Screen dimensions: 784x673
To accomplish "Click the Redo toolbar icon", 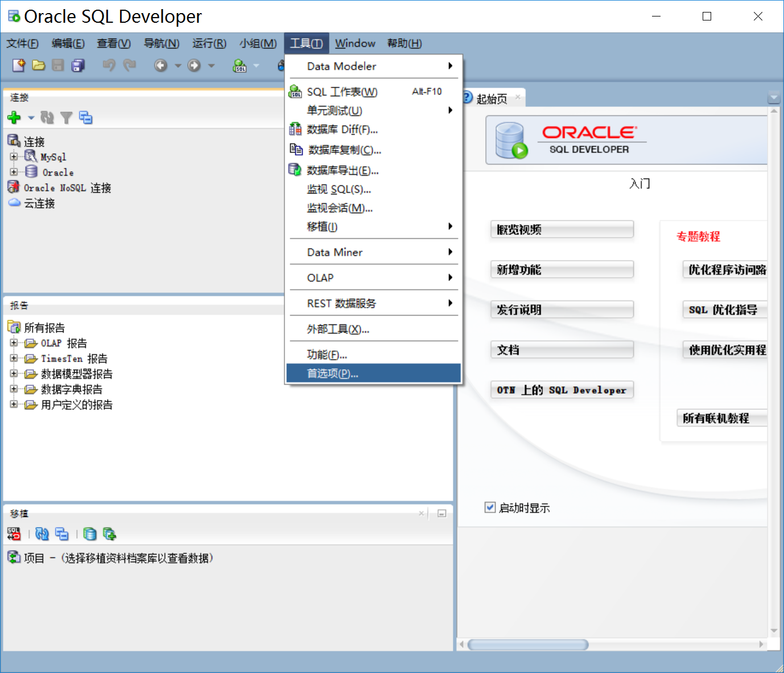I will (x=130, y=65).
